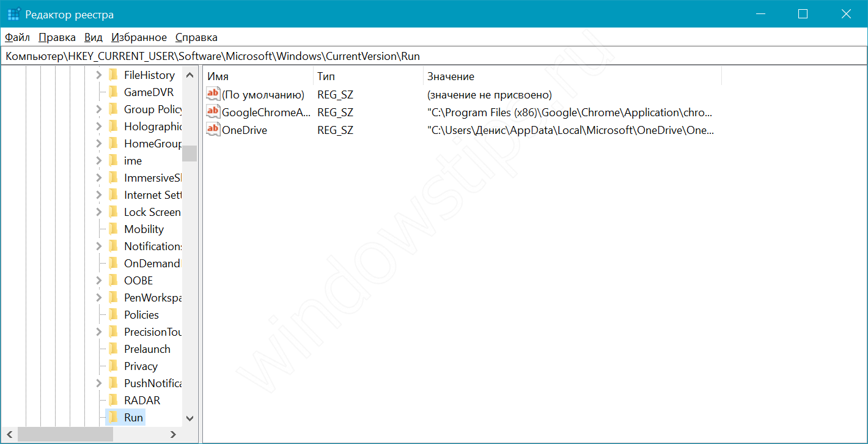Click the Registry Editor title bar icon

point(13,14)
